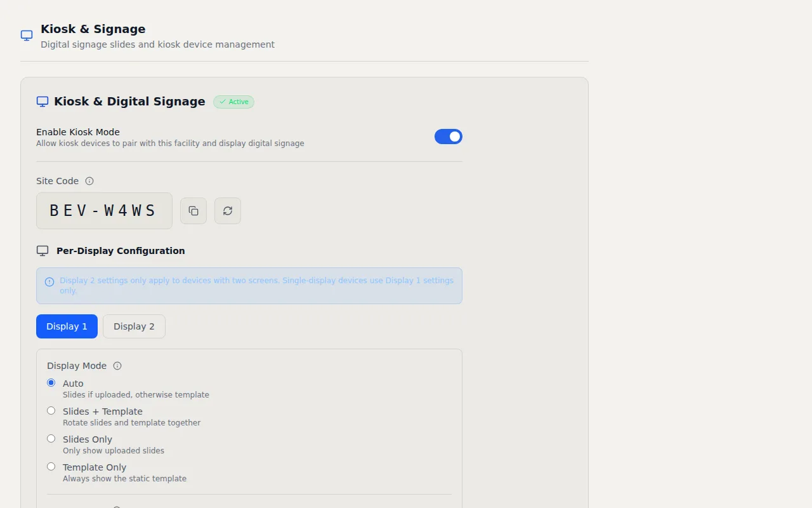Click the Per-Display Configuration monitor icon
Viewport: 812px width, 508px height.
click(x=43, y=251)
